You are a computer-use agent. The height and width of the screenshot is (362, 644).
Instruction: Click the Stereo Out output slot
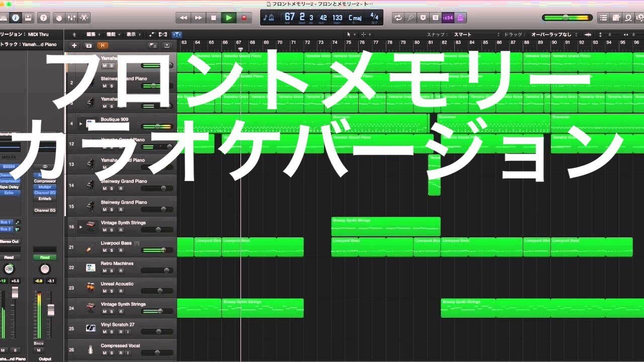point(9,241)
